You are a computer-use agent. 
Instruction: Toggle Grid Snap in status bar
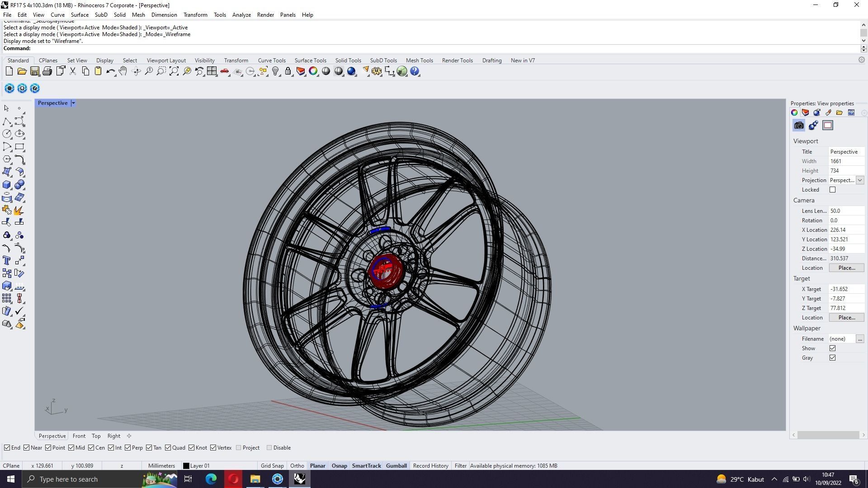[x=272, y=466]
